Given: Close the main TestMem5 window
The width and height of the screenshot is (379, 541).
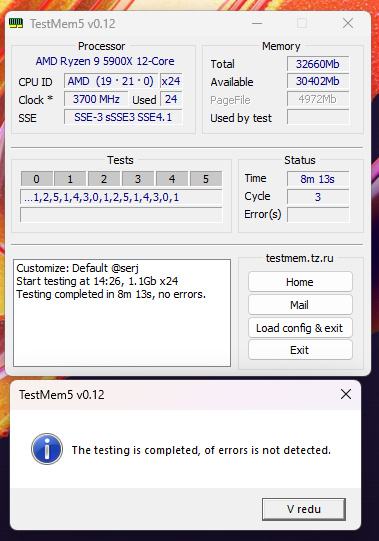Looking at the screenshot, I should (348, 23).
